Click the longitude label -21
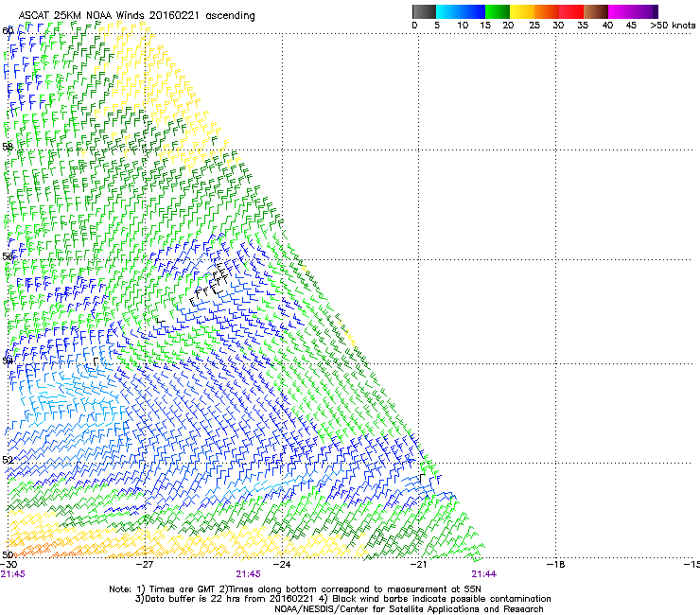Viewport: 700px width, 615px height. point(418,564)
